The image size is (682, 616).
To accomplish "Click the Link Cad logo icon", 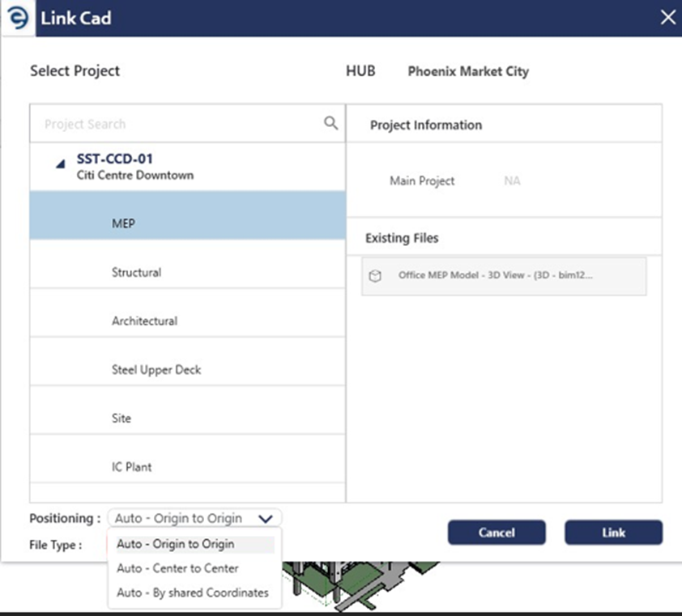I will (x=16, y=18).
